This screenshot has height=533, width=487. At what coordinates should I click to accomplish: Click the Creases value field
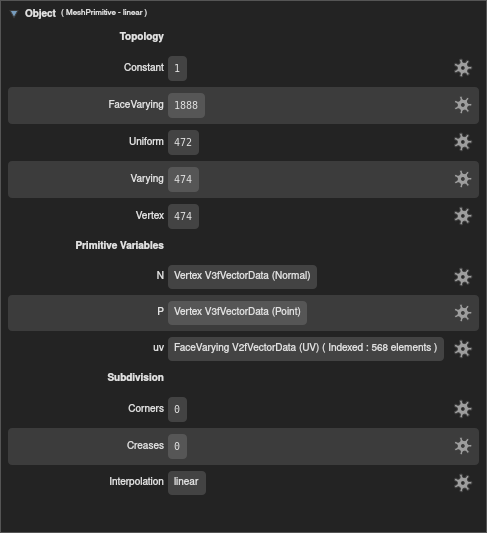177,446
